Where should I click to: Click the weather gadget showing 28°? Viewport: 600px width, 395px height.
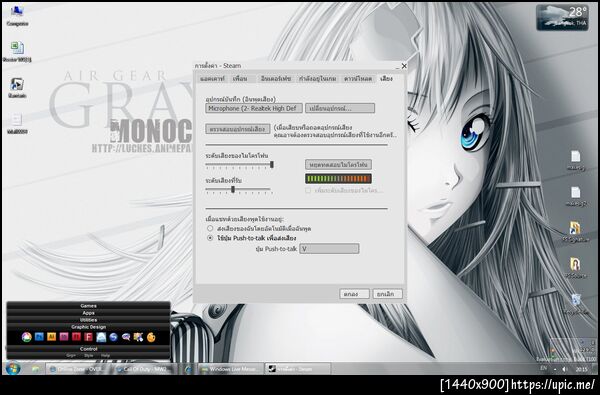[x=562, y=18]
